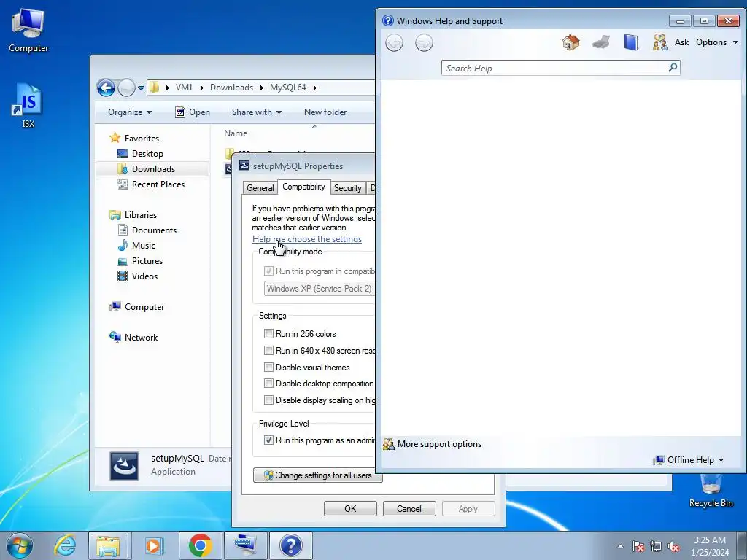Click Help and Support taskbar icon
This screenshot has width=747, height=560.
pyautogui.click(x=290, y=545)
